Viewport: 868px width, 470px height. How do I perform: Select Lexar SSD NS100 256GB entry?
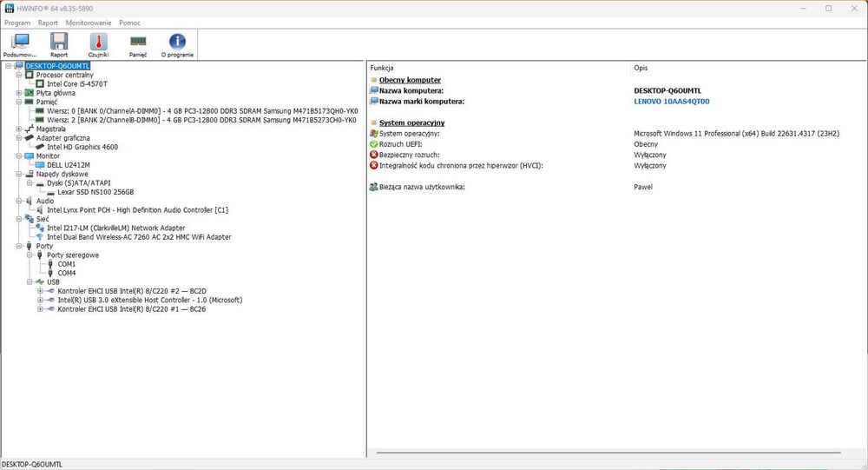[95, 192]
